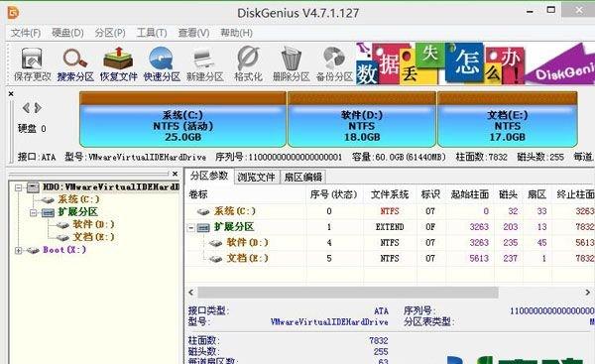Click Delete Partition (删除分区) trash icon
This screenshot has width=595, height=364.
pyautogui.click(x=291, y=64)
